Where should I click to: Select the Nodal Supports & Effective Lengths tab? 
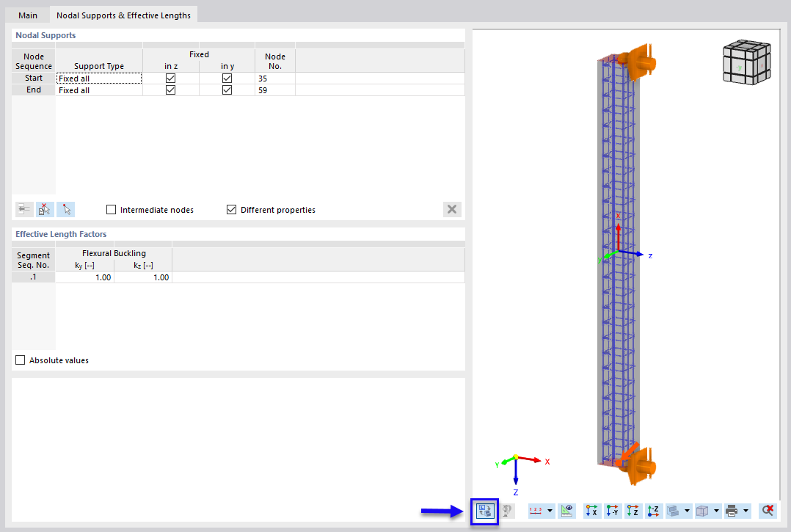pyautogui.click(x=123, y=15)
